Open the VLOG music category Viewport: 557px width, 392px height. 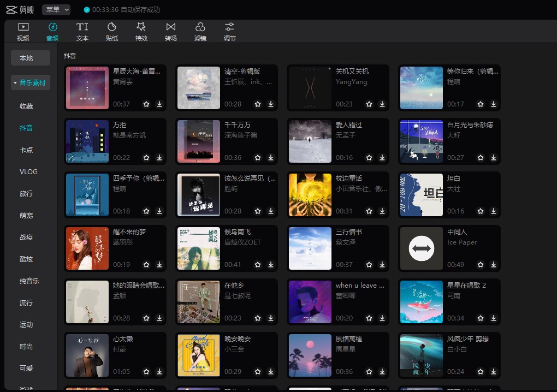point(28,171)
